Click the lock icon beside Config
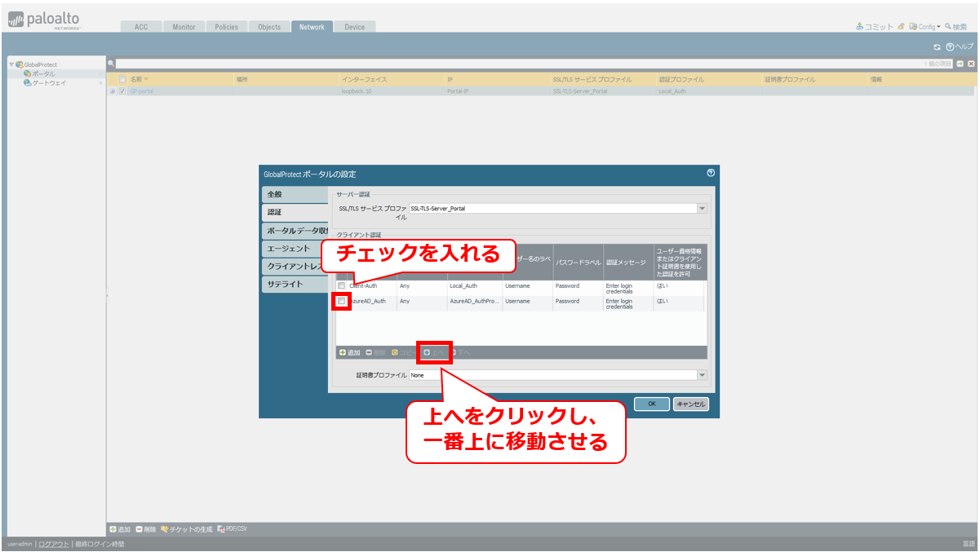980x552 pixels. tap(901, 27)
